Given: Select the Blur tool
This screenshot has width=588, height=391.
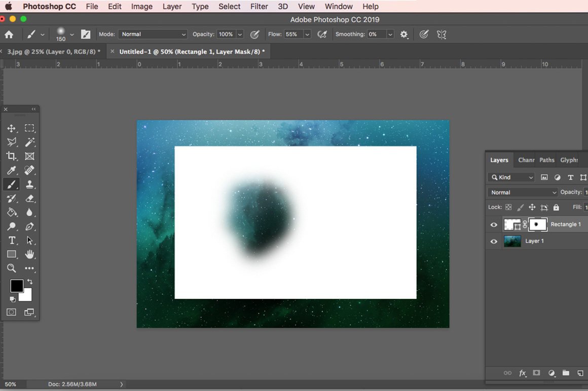Looking at the screenshot, I should (x=29, y=212).
